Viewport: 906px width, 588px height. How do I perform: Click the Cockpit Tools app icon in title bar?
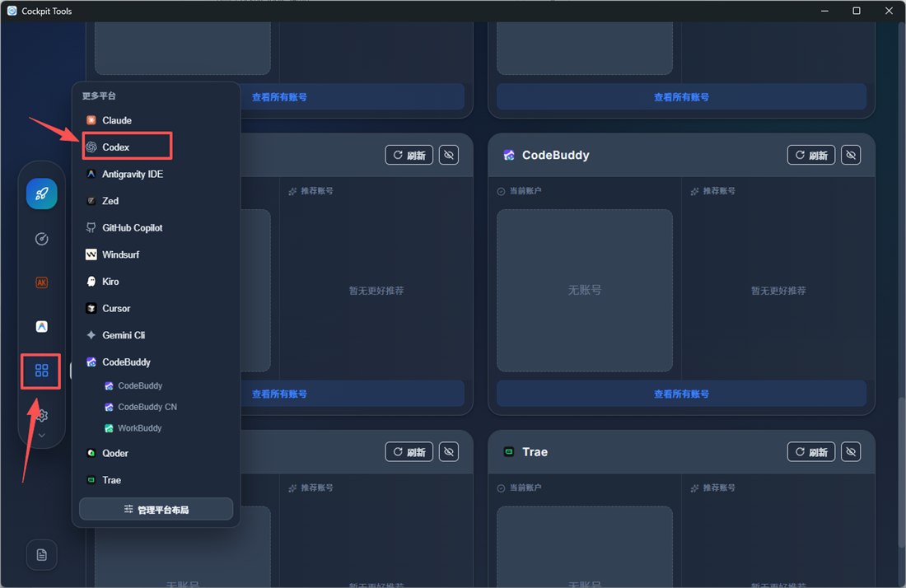click(12, 11)
